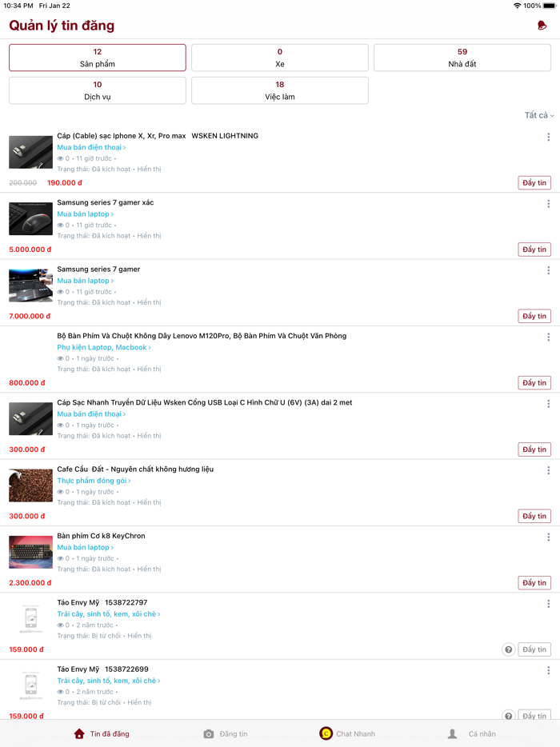The width and height of the screenshot is (560, 747).
Task: Open the notification bell icon
Action: coord(542,26)
